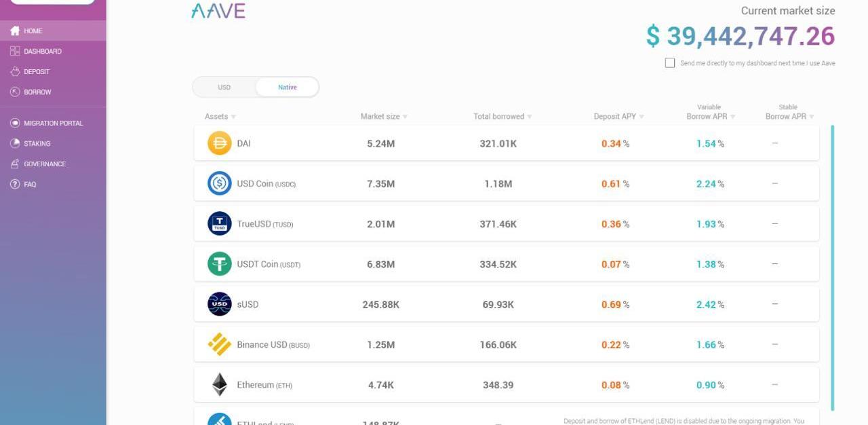Click the USD Coin (USDC) icon
Screen dimensions: 868x425
pos(219,183)
